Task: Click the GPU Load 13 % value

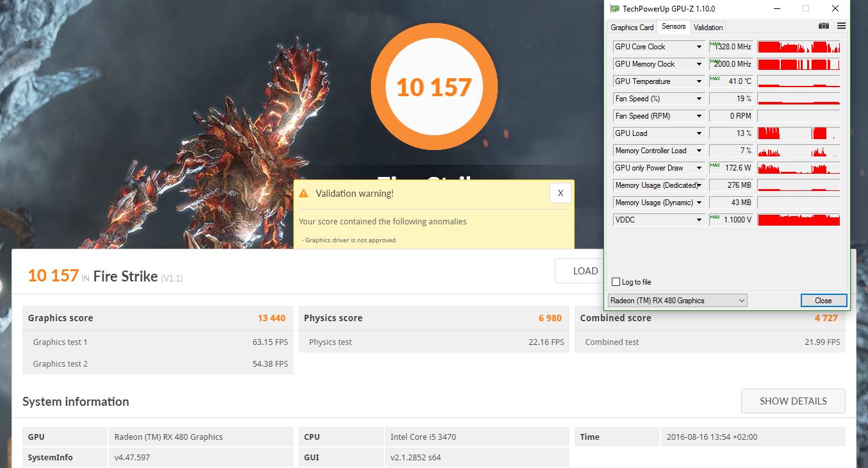Action: coord(731,133)
